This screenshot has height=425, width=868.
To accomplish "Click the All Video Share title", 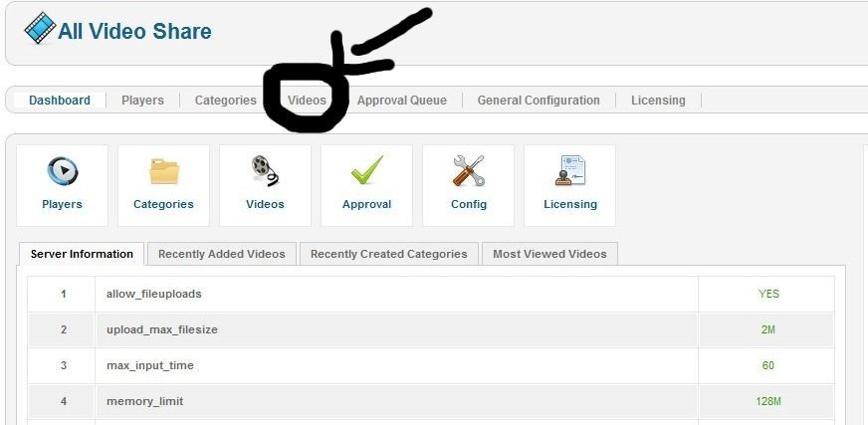I will 134,31.
